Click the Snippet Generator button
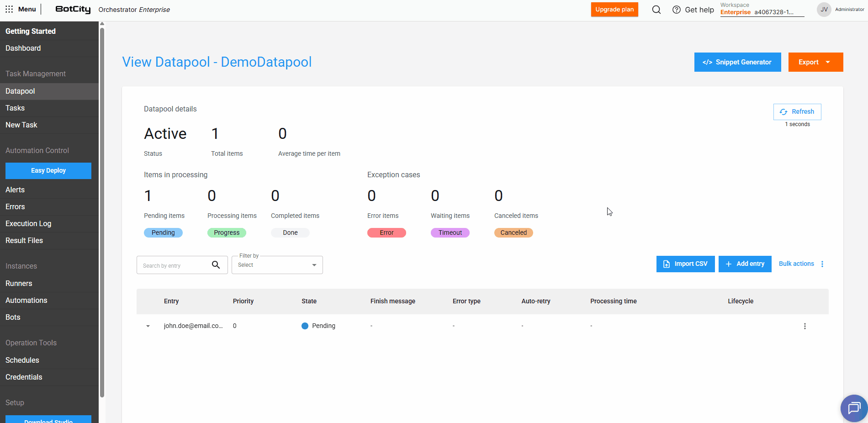868x423 pixels. coord(737,62)
